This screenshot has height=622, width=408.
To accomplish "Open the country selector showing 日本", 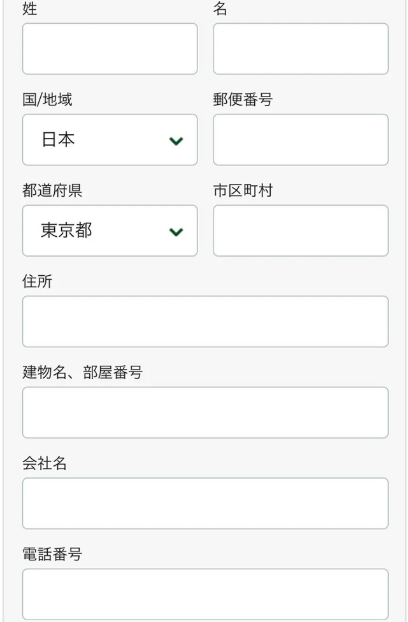I will pyautogui.click(x=110, y=140).
